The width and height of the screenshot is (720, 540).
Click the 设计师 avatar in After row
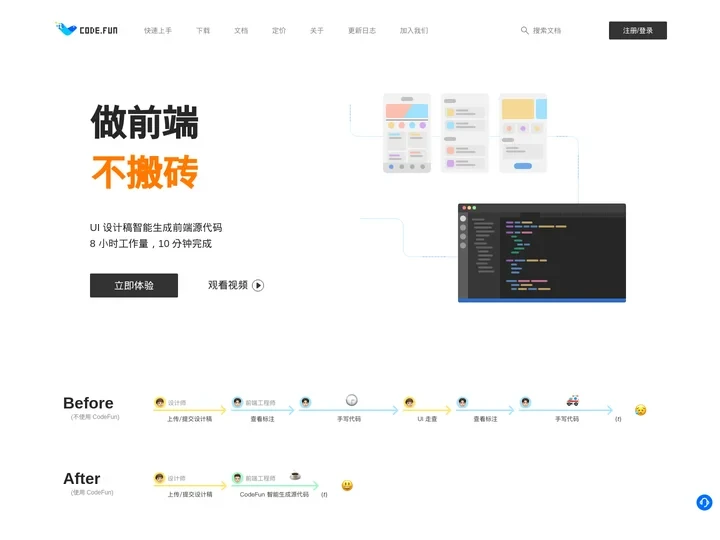point(159,478)
